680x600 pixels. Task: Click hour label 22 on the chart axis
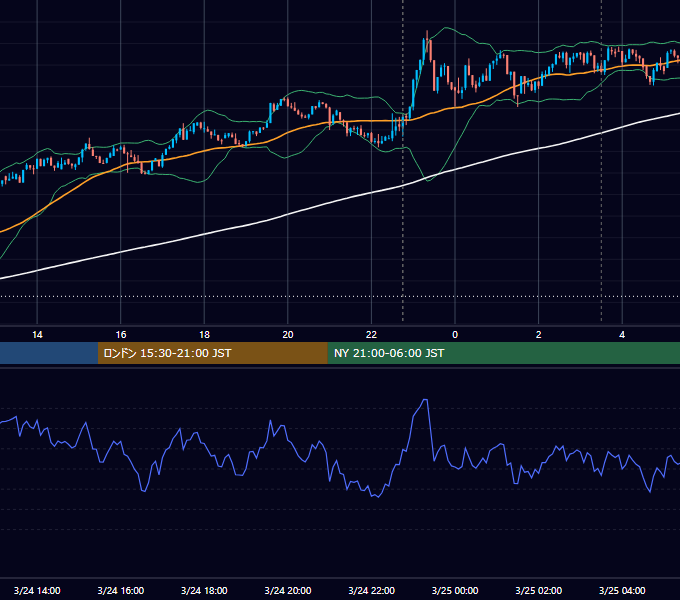coord(371,335)
